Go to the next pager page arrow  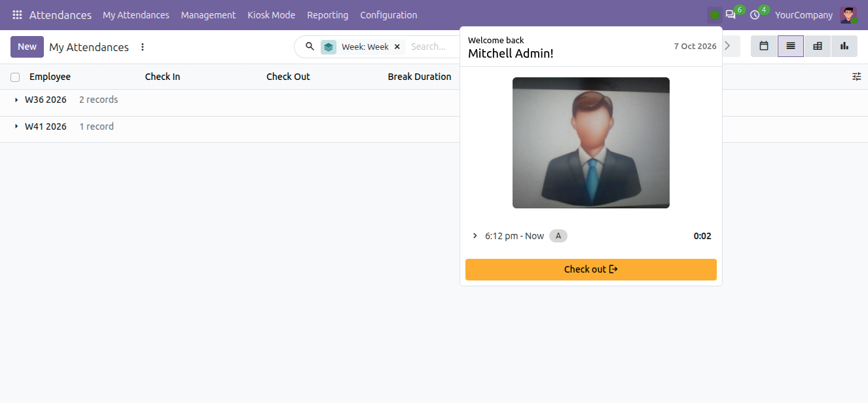[x=727, y=47]
